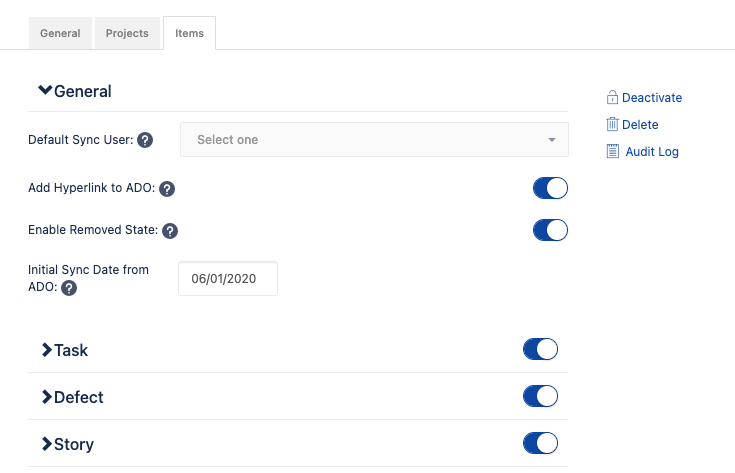Disable the Defect item toggle

(540, 396)
